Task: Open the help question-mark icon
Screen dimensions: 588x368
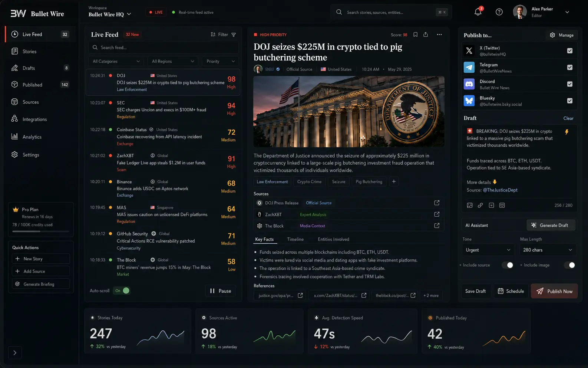Action: pos(499,12)
